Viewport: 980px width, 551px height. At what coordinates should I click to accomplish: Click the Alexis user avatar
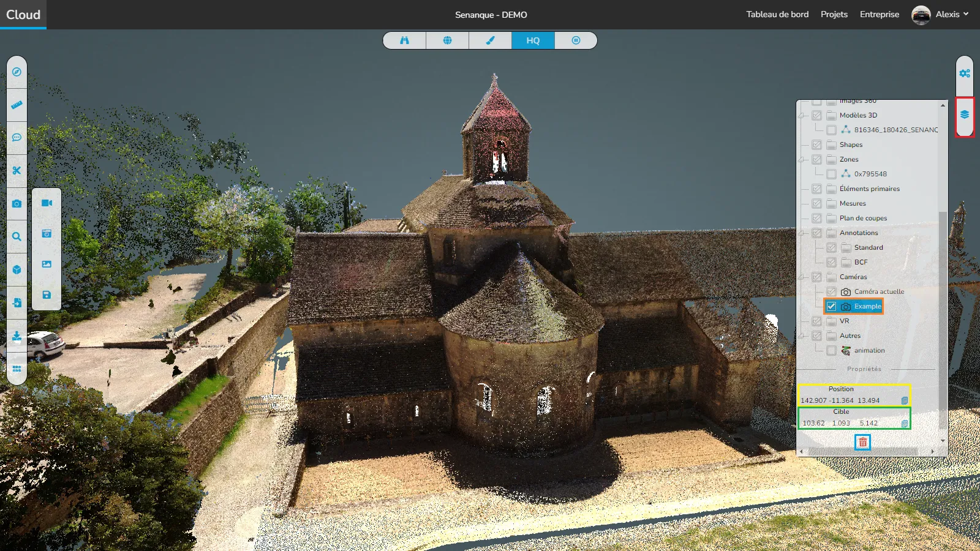point(921,15)
